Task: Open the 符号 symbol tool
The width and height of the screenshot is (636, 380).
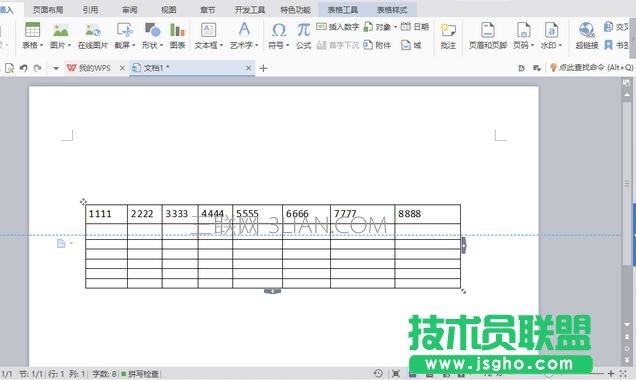Action: click(279, 36)
